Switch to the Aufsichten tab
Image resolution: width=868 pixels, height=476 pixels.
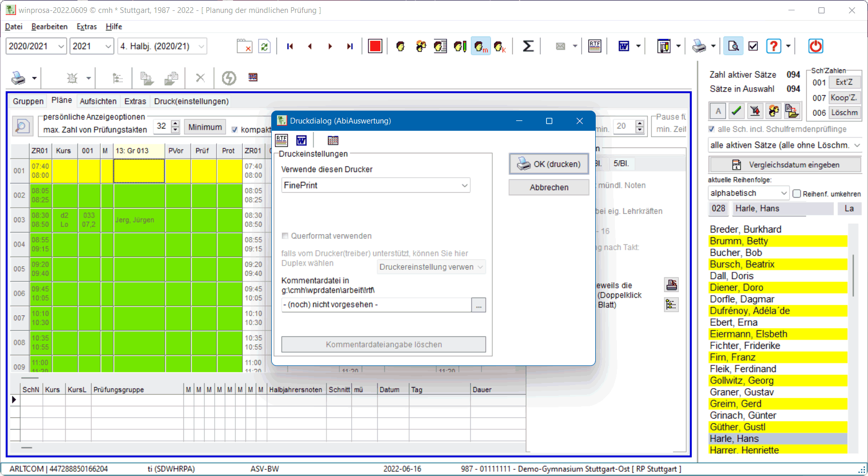point(98,101)
